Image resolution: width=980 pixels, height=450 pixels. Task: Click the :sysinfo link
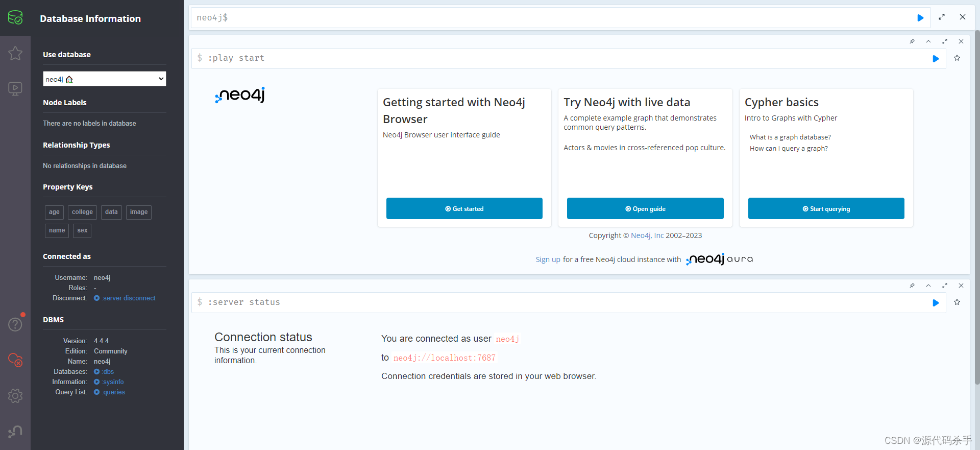point(109,382)
